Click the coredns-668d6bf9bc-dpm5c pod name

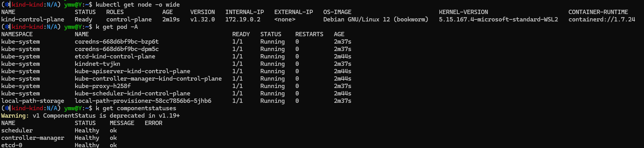117,49
